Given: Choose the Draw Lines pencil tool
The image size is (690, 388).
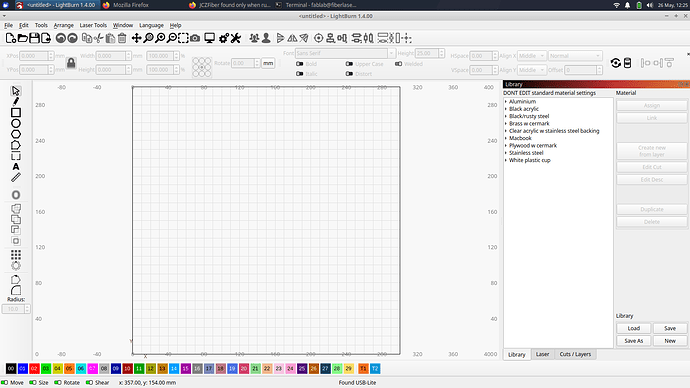Looking at the screenshot, I should click(16, 102).
